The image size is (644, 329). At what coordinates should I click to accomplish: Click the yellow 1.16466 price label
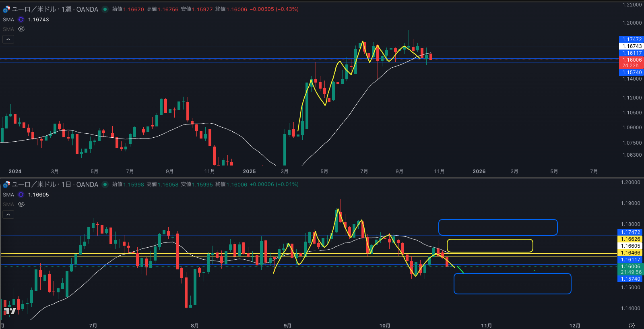(x=630, y=253)
